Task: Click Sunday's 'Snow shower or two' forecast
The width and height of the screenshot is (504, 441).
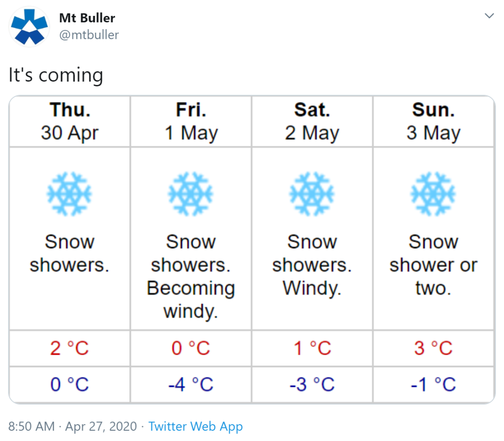Action: coord(433,265)
